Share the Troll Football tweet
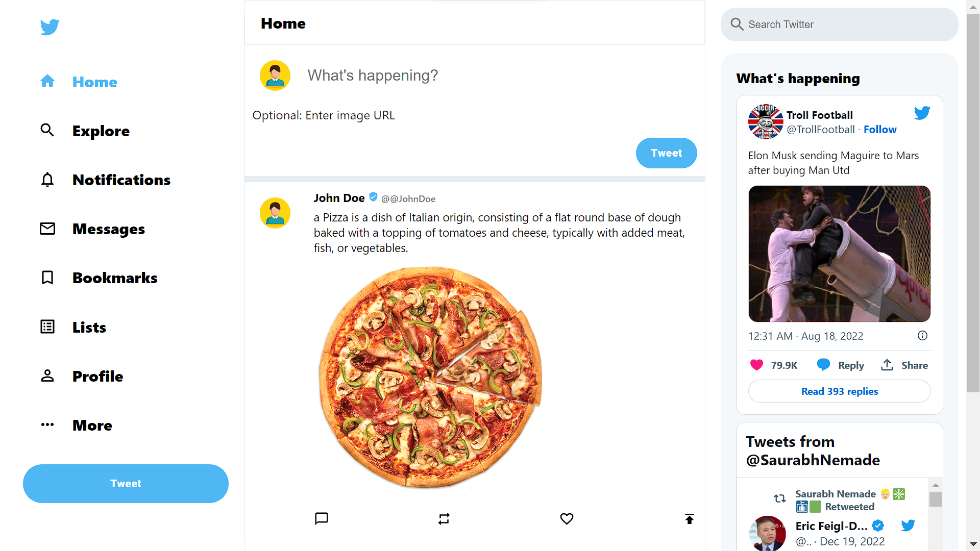Image resolution: width=980 pixels, height=551 pixels. point(904,365)
